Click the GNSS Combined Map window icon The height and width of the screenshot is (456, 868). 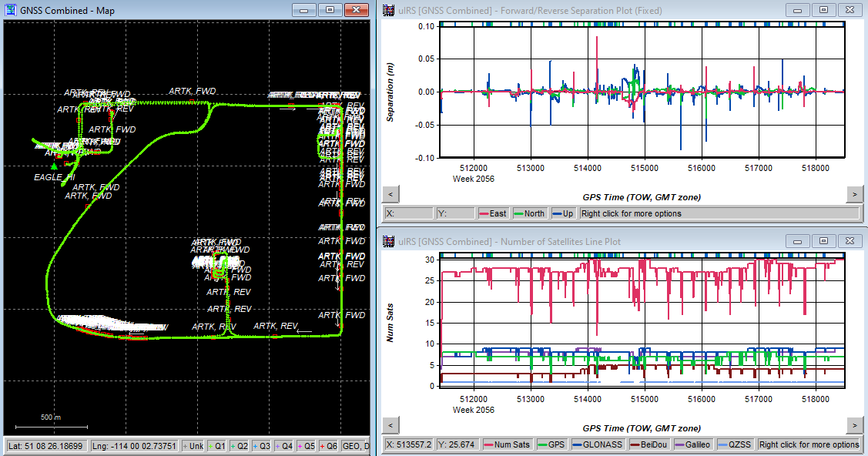pyautogui.click(x=10, y=10)
